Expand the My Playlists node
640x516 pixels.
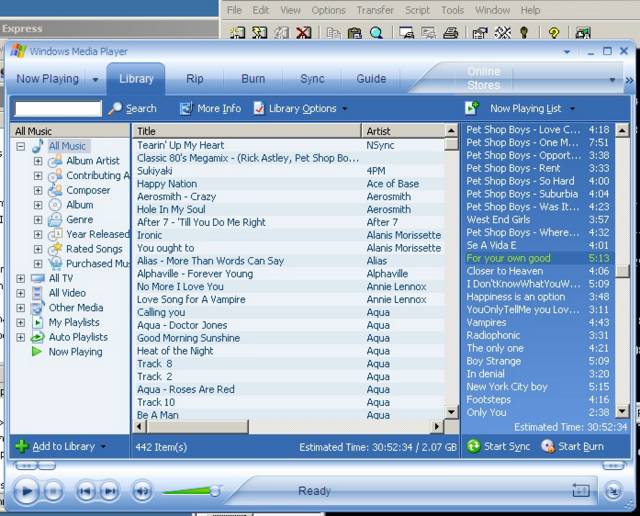tap(20, 322)
